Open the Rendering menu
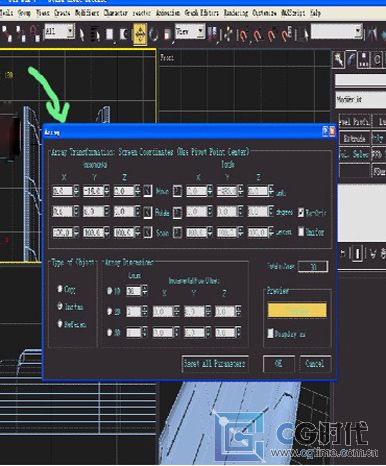386x466 pixels. click(x=236, y=13)
